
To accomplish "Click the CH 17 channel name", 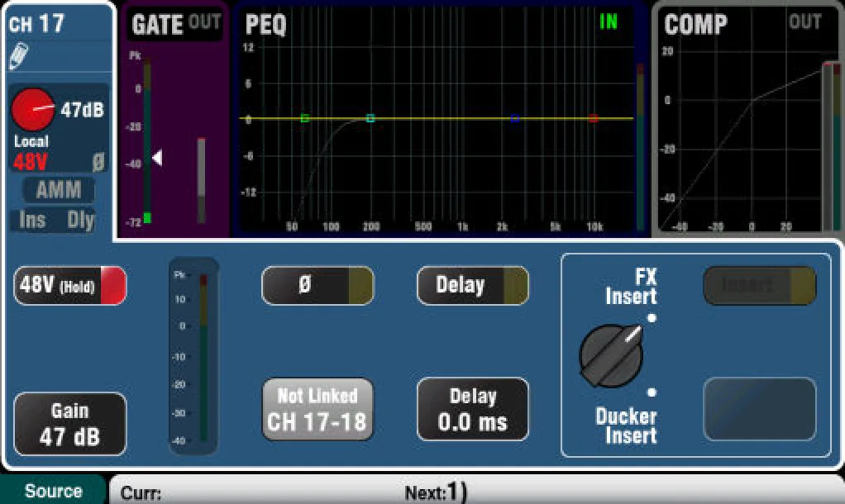I will (36, 24).
